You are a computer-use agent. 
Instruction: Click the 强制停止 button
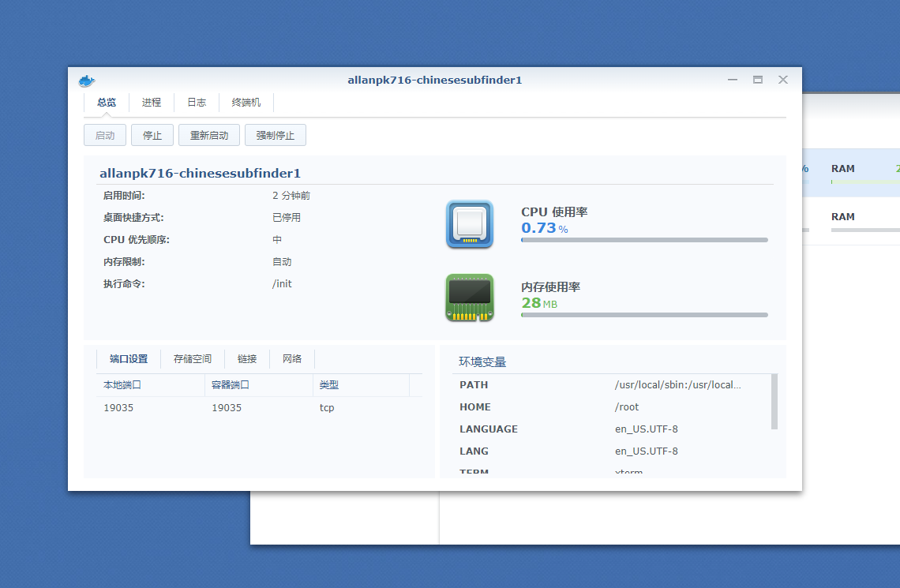tap(275, 135)
